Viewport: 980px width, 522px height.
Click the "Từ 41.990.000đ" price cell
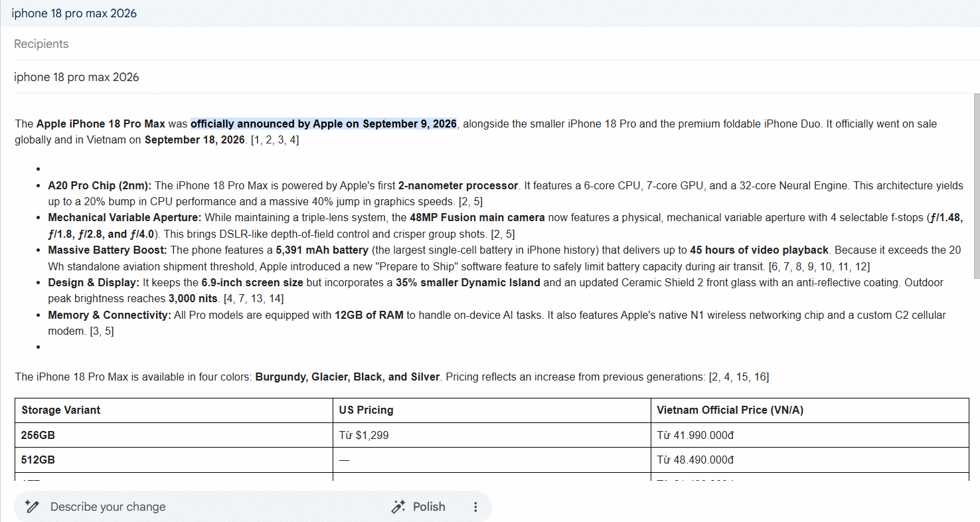point(809,436)
